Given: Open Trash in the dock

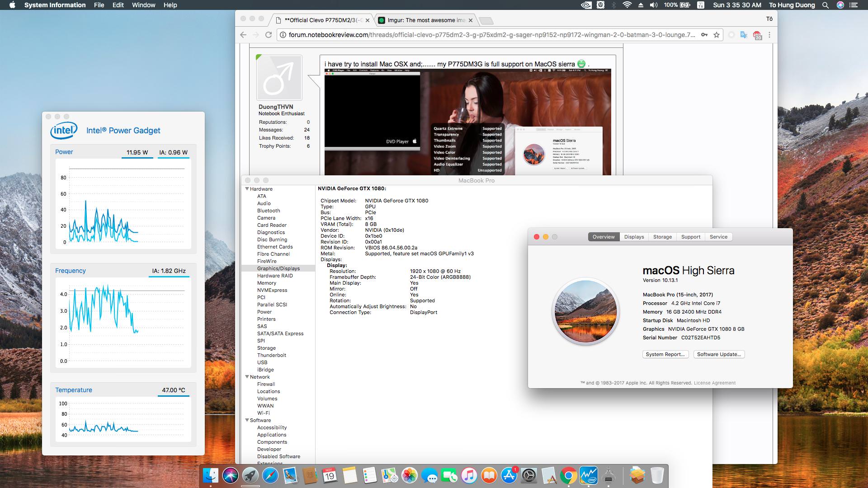Looking at the screenshot, I should (x=657, y=475).
